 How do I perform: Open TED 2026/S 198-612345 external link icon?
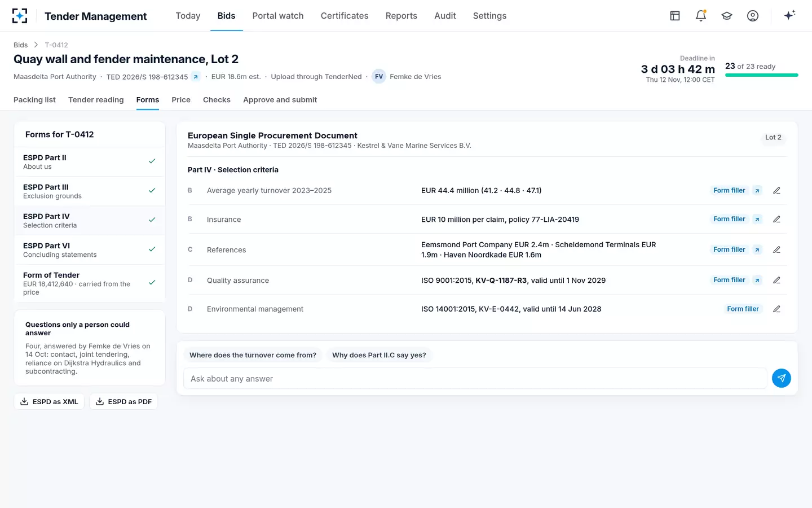point(196,77)
